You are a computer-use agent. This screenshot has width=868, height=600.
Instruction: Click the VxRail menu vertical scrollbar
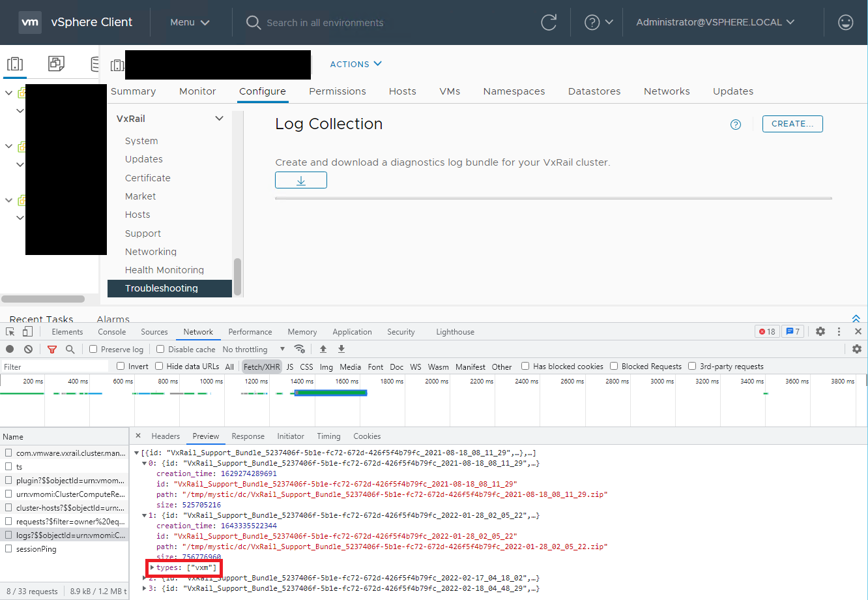point(237,277)
